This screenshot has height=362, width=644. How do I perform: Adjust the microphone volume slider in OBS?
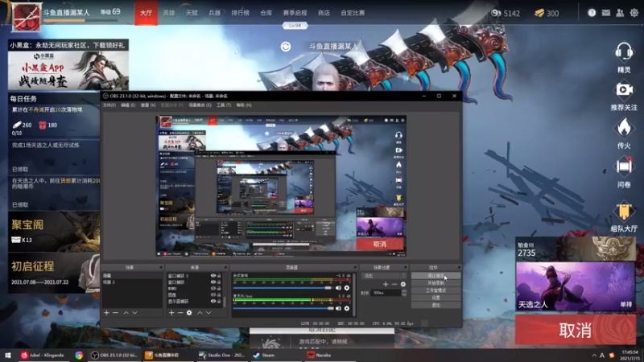(283, 308)
